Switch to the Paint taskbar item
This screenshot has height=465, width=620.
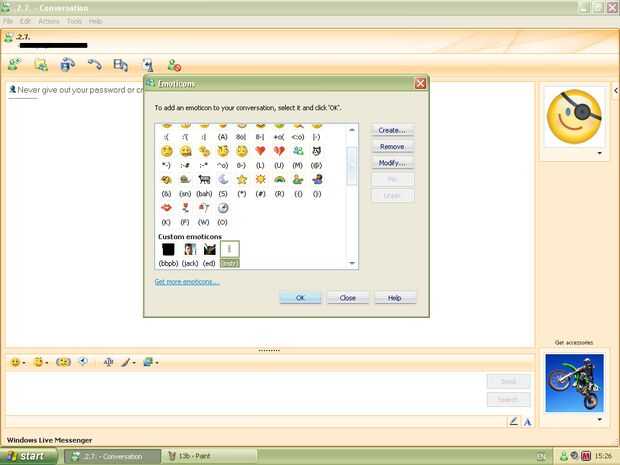pos(208,456)
